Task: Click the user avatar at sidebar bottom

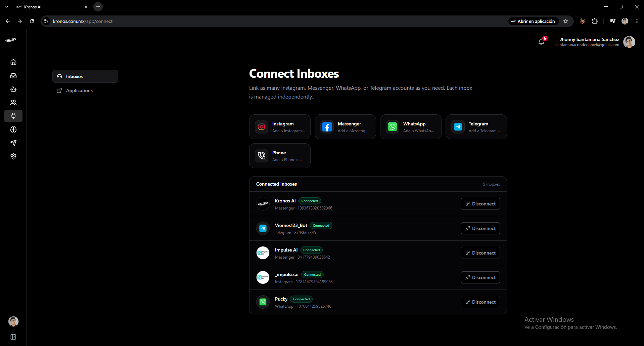Action: [13, 321]
